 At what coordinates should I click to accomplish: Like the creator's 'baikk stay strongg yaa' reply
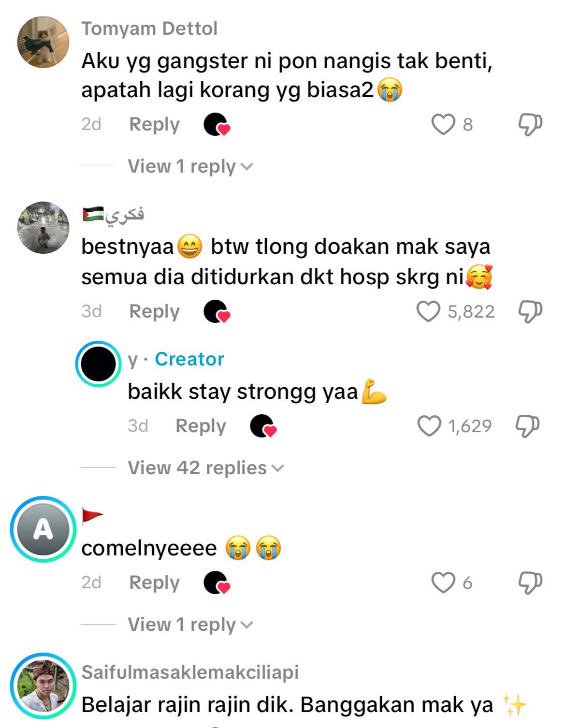(x=429, y=426)
